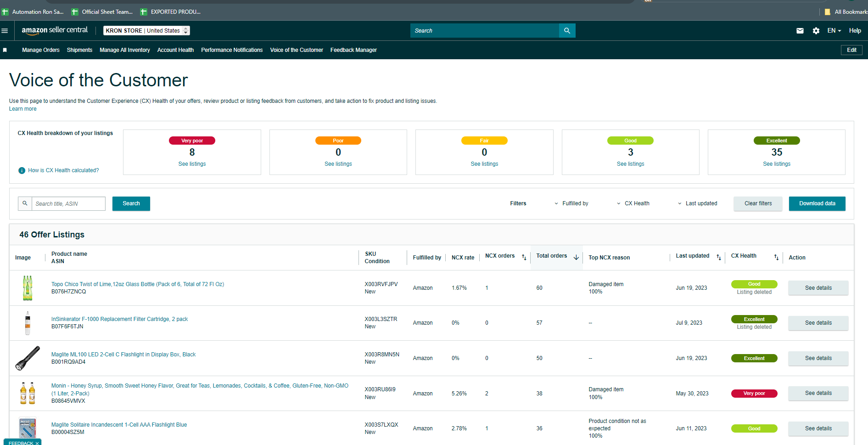Open Feedback Manager

353,50
